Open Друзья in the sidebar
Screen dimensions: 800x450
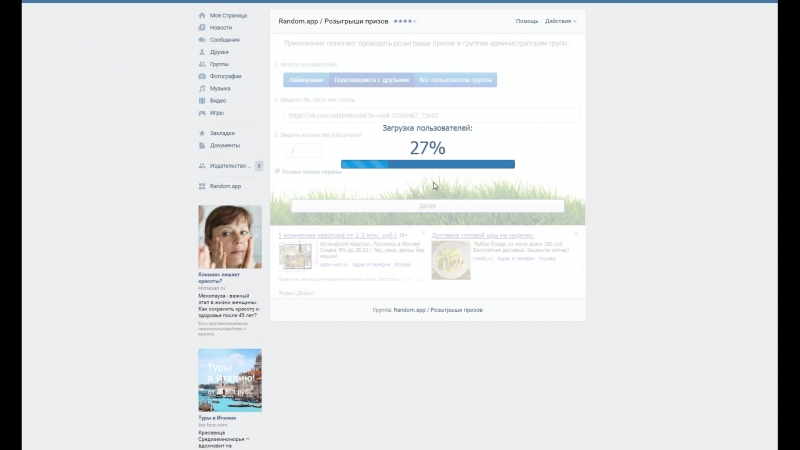coord(219,52)
